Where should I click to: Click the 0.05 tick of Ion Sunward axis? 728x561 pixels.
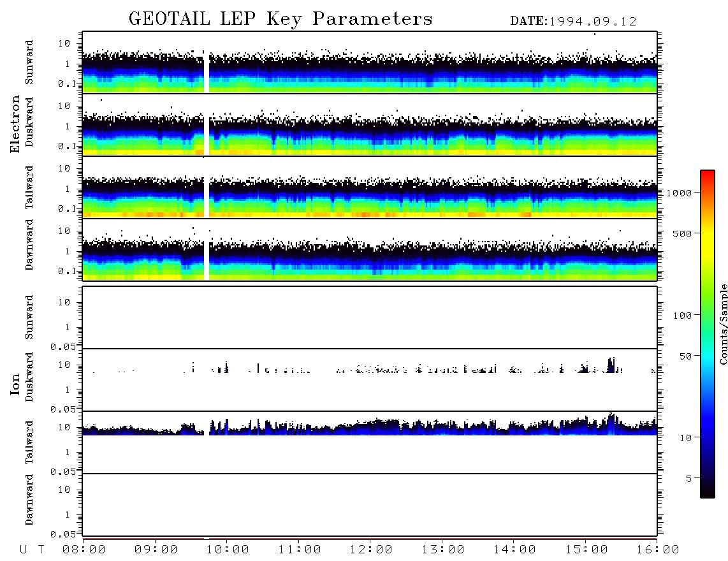click(63, 347)
